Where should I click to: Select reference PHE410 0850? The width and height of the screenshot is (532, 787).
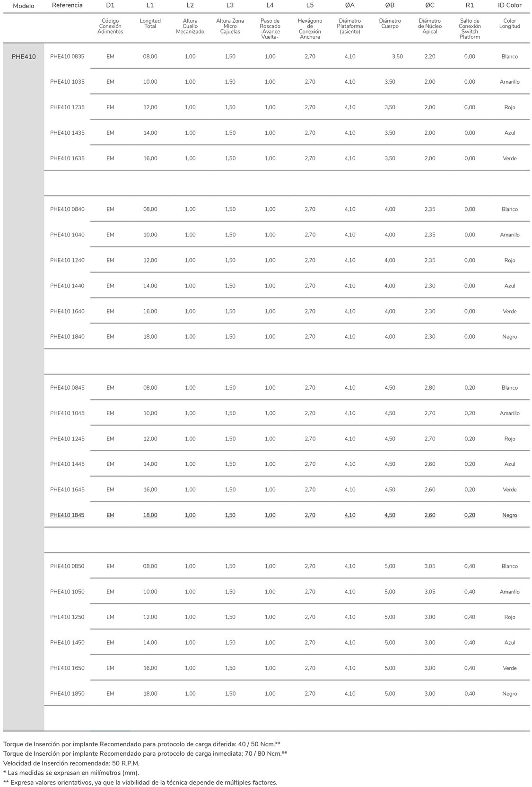point(67,566)
